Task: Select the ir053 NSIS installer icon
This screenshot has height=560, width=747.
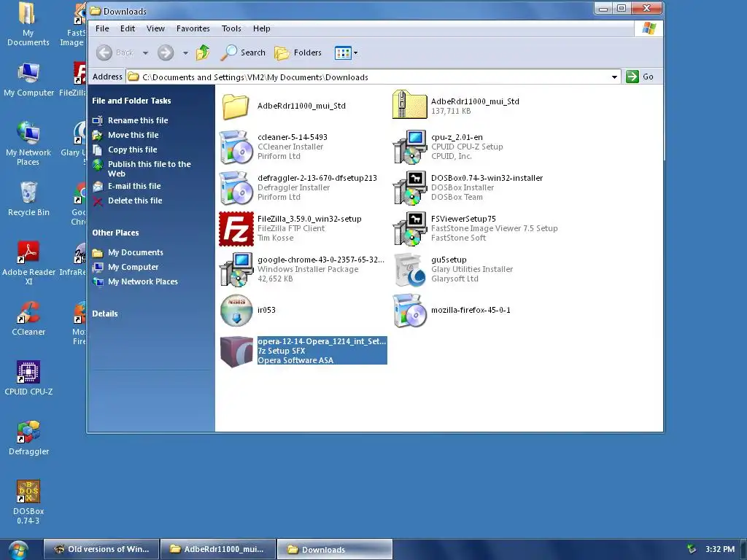Action: [x=236, y=311]
